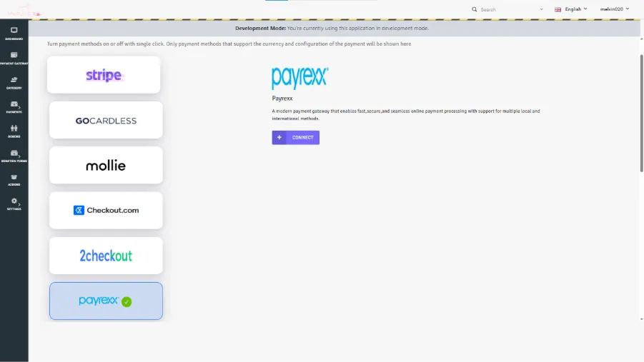Image resolution: width=644 pixels, height=362 pixels.
Task: Click the scrollbar down arrow
Action: point(642,319)
